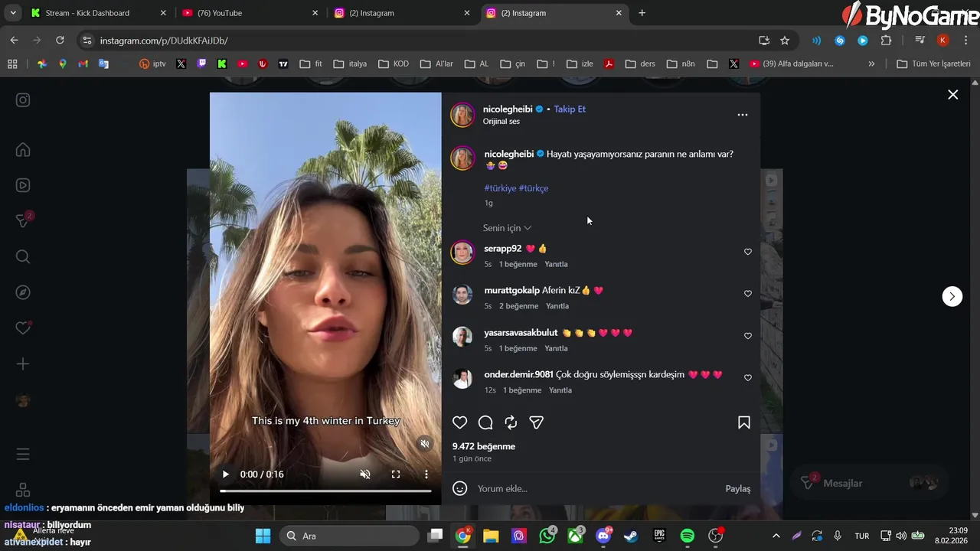Open the nicolegheibi profile name in the header
Screen dimensions: 980x551
[x=508, y=109]
